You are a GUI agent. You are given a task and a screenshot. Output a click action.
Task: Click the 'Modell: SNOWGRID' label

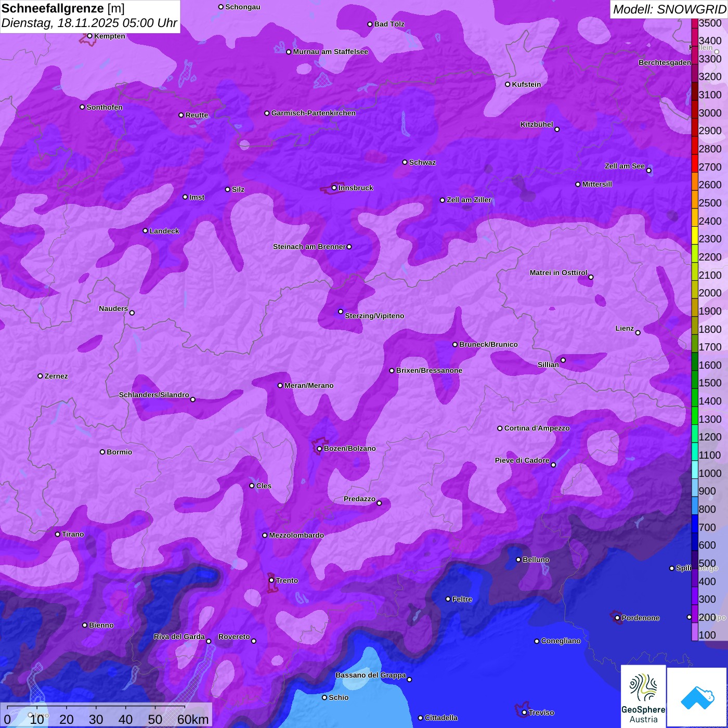[x=669, y=9]
